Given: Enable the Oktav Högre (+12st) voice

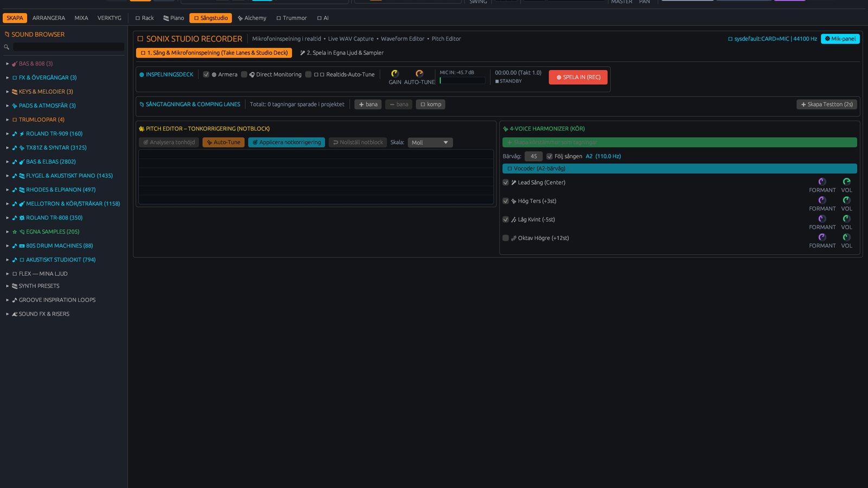Looking at the screenshot, I should [506, 238].
